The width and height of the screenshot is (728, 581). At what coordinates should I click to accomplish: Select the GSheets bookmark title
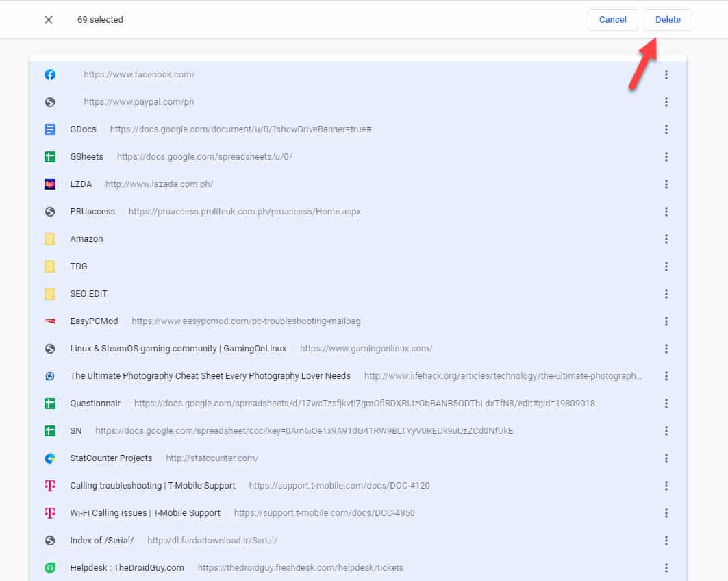(87, 157)
